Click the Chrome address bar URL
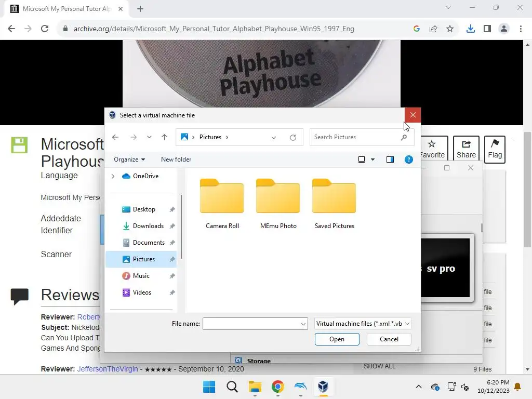The width and height of the screenshot is (532, 399). tap(214, 29)
